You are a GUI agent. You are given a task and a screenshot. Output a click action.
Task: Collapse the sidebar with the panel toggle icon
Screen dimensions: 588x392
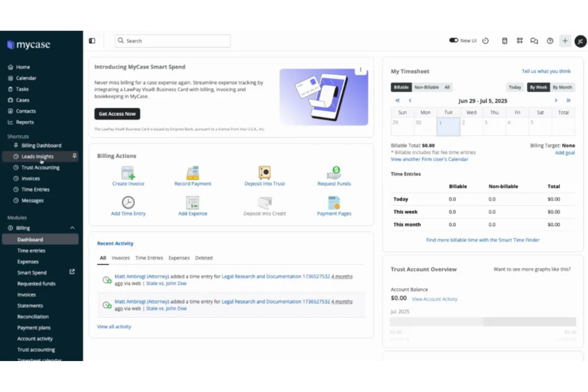point(92,41)
